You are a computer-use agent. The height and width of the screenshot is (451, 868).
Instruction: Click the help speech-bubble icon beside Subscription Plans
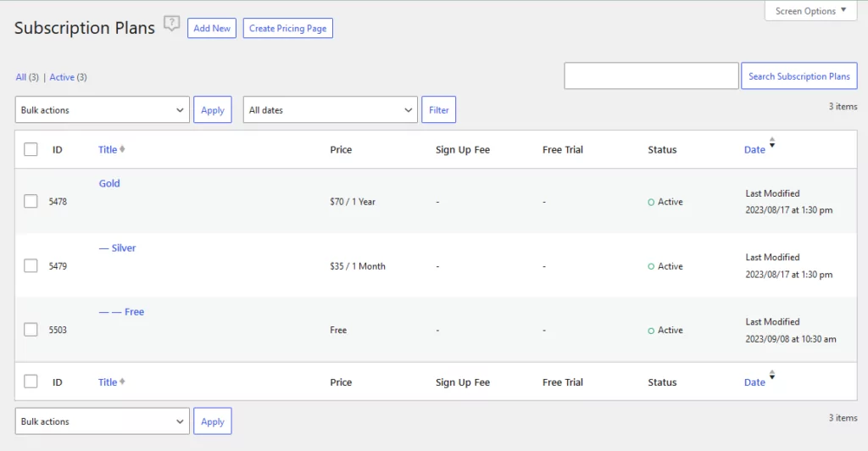171,24
